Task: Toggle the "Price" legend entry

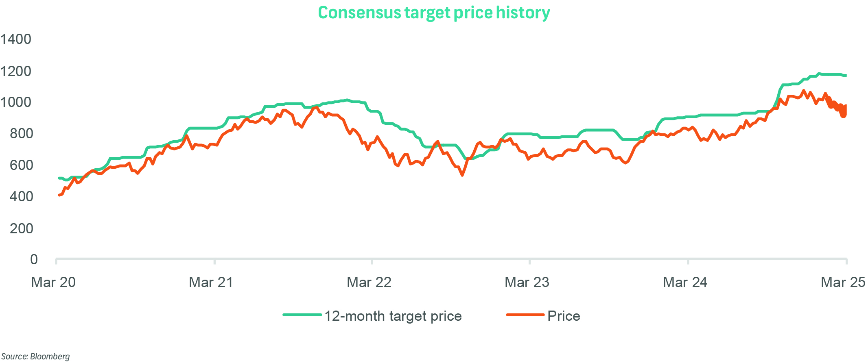Action: coord(564,316)
